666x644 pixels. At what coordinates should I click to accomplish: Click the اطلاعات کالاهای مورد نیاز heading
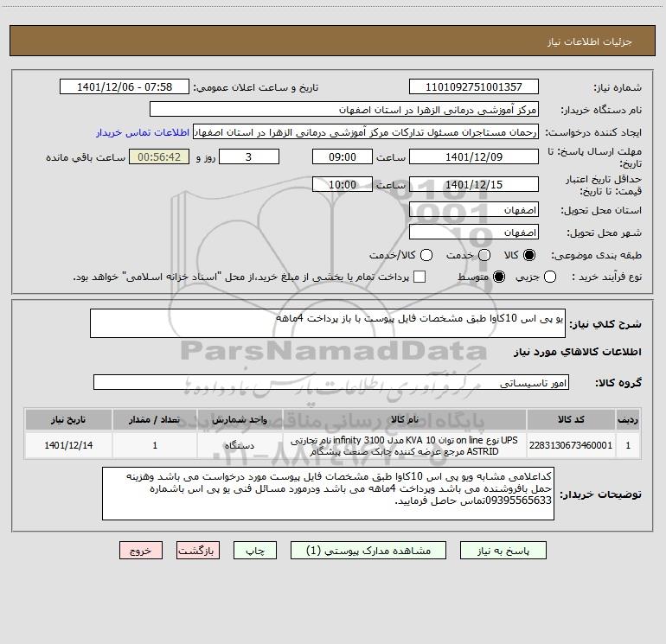pos(578,352)
